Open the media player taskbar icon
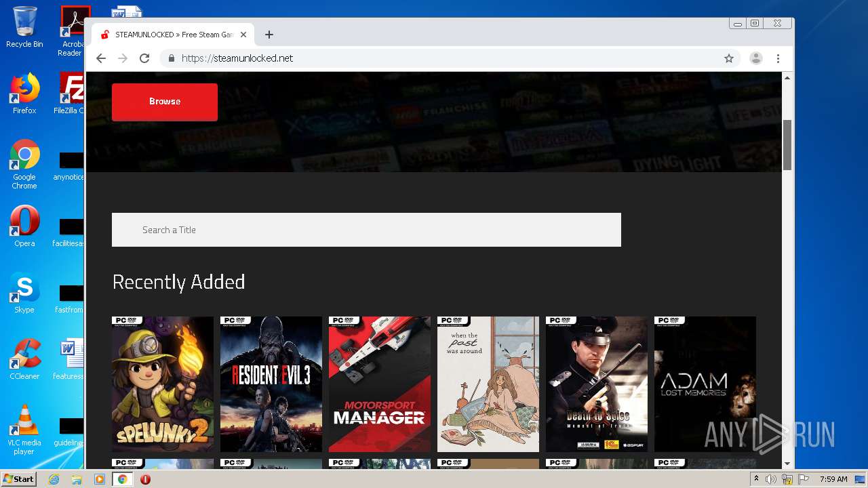Image resolution: width=868 pixels, height=488 pixels. pos(100,479)
